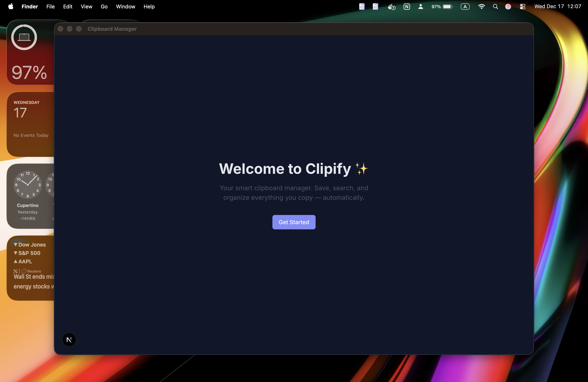Click the Apple menu
The image size is (588, 382).
(x=11, y=7)
